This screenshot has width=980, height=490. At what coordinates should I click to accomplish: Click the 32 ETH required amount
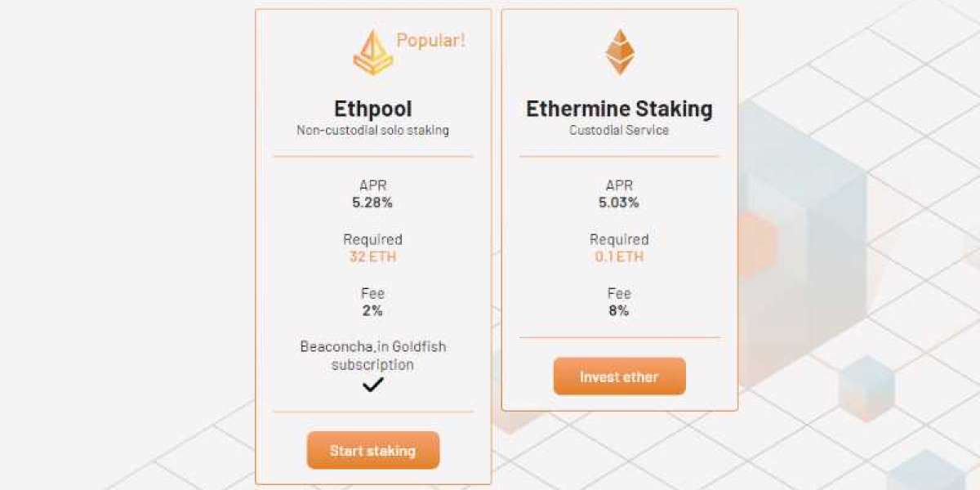click(x=373, y=256)
